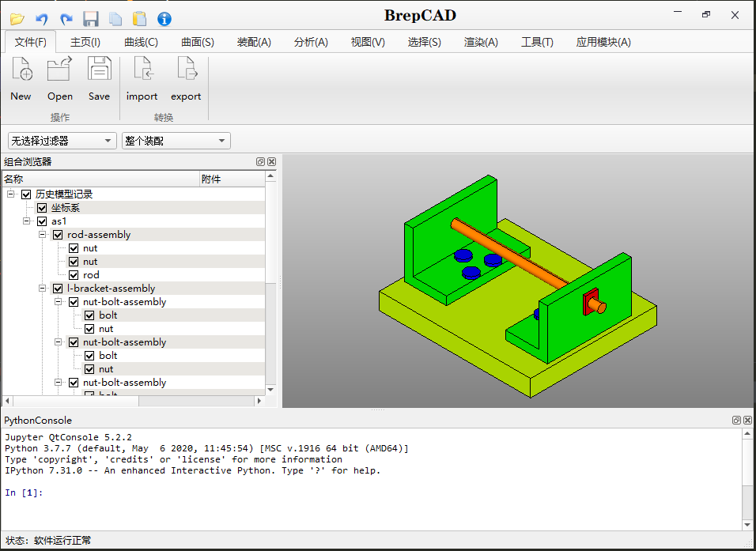Image resolution: width=756 pixels, height=551 pixels.
Task: Click console scrollbar down arrow
Action: coord(747,524)
